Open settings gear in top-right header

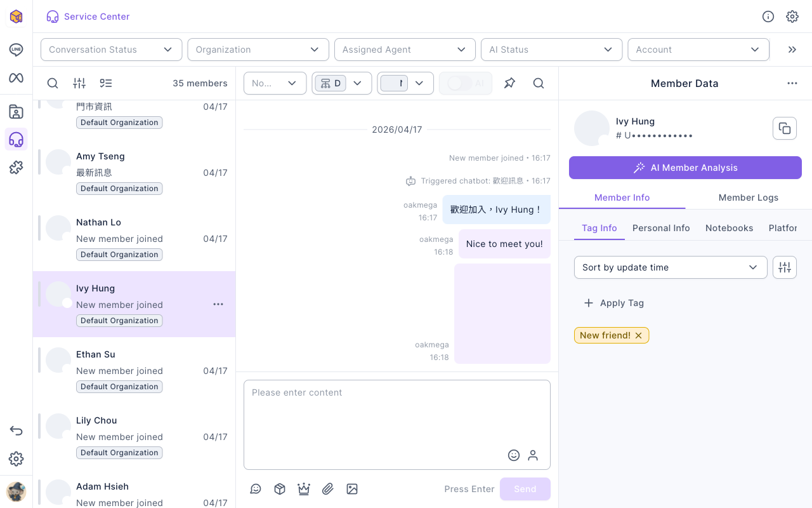point(792,17)
